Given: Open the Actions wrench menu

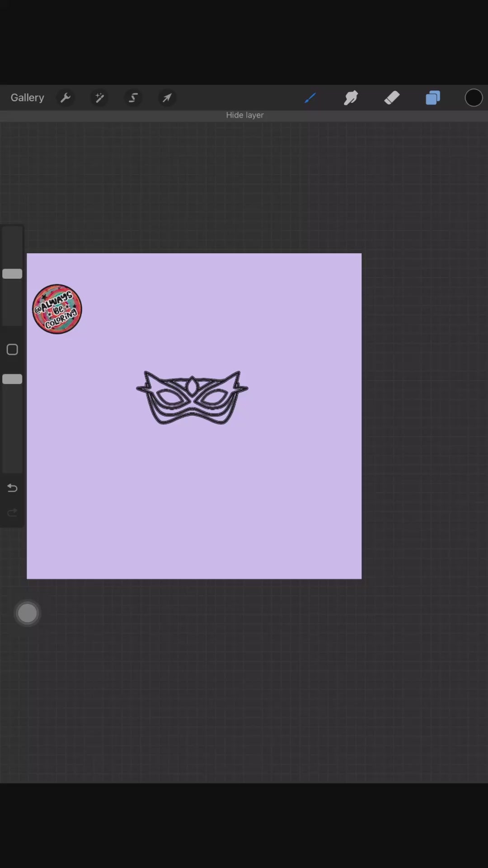Looking at the screenshot, I should point(66,98).
